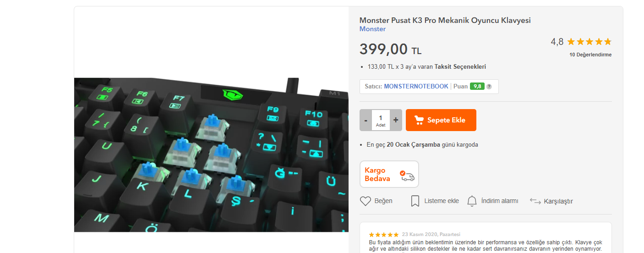This screenshot has height=253, width=644.
Task: Click the review stars dated 23 Kasım 2020
Action: click(x=383, y=234)
